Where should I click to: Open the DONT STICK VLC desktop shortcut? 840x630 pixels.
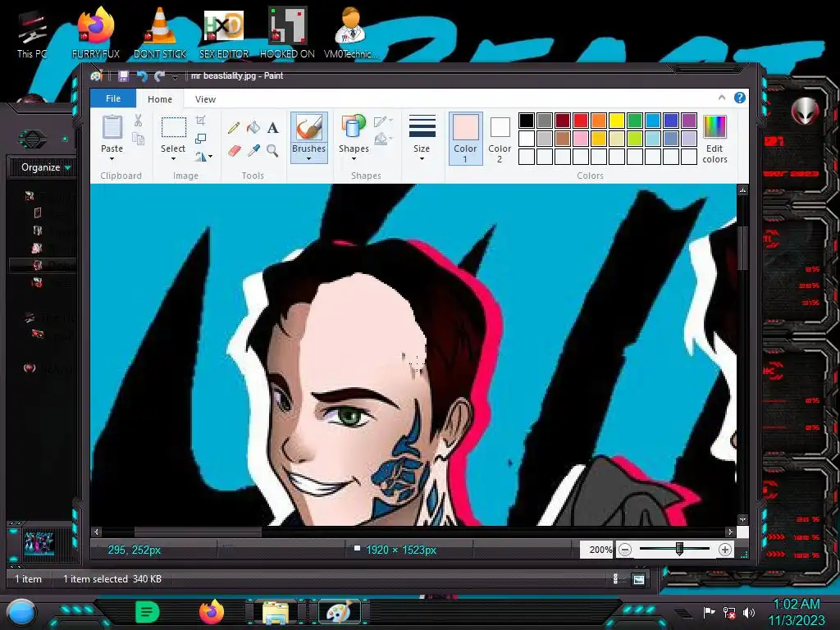tap(160, 32)
